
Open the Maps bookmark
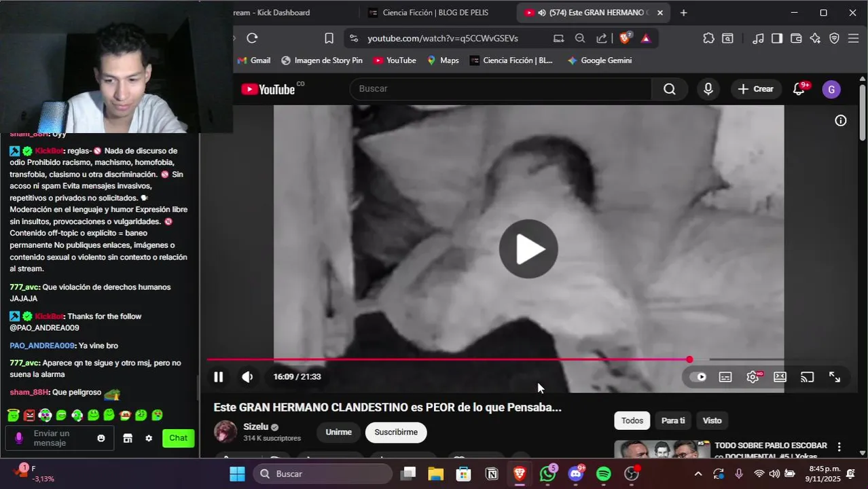pos(443,60)
